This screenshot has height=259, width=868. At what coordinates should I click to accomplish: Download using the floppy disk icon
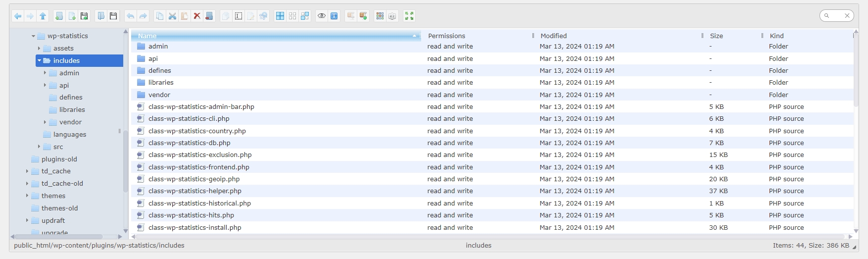tap(113, 16)
